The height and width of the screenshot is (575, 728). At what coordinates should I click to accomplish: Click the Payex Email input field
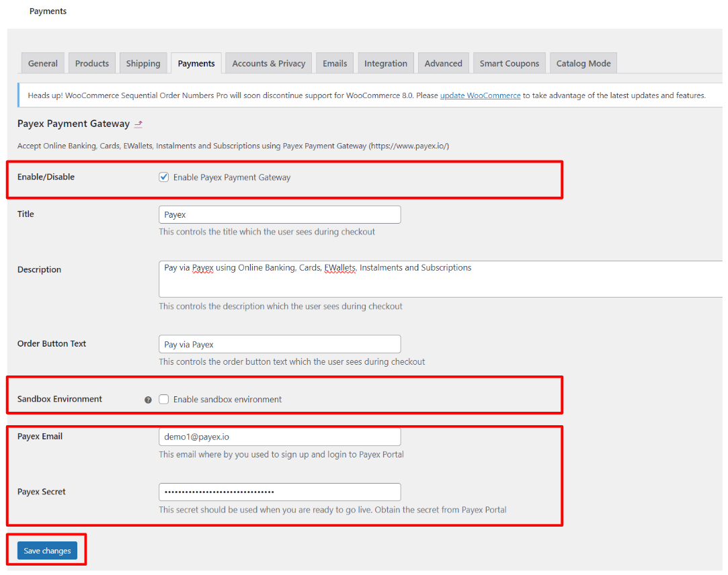tap(280, 437)
